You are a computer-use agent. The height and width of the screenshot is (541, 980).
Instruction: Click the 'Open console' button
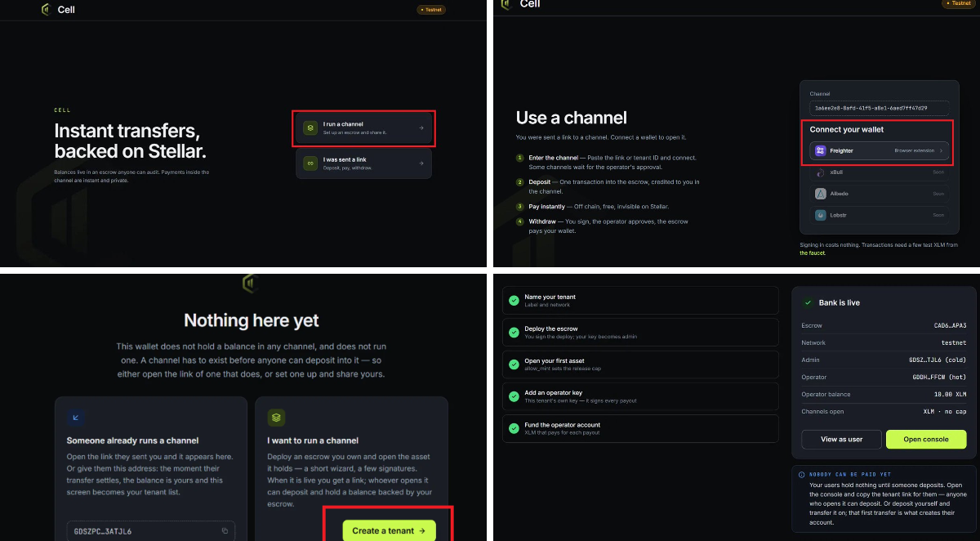(x=926, y=440)
